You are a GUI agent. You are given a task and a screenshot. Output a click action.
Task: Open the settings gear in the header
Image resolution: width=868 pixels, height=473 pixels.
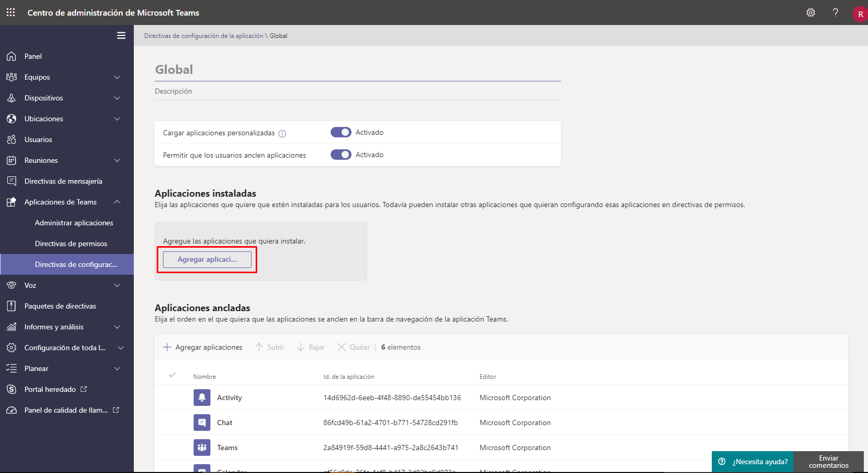[811, 12]
